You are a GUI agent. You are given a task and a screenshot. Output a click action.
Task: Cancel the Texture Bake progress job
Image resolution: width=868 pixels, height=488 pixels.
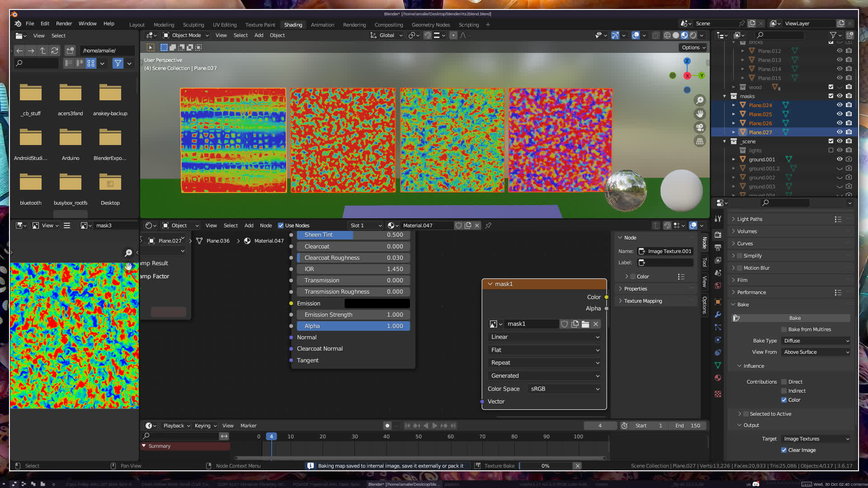pos(577,466)
